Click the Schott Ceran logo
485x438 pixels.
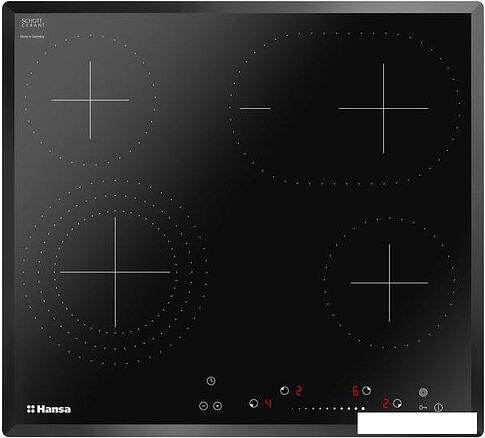[x=33, y=23]
